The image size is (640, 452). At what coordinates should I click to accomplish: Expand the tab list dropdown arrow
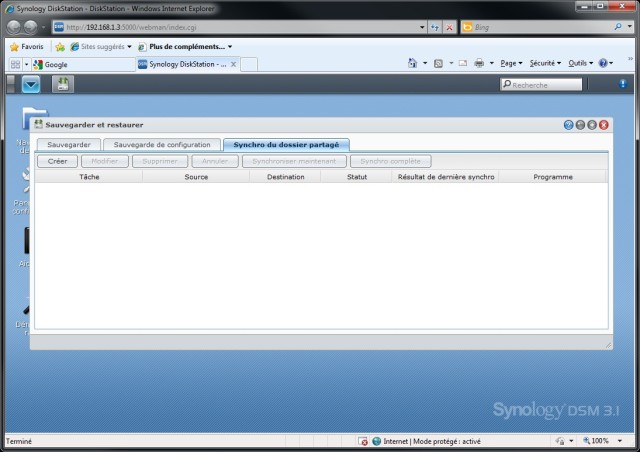(x=27, y=65)
